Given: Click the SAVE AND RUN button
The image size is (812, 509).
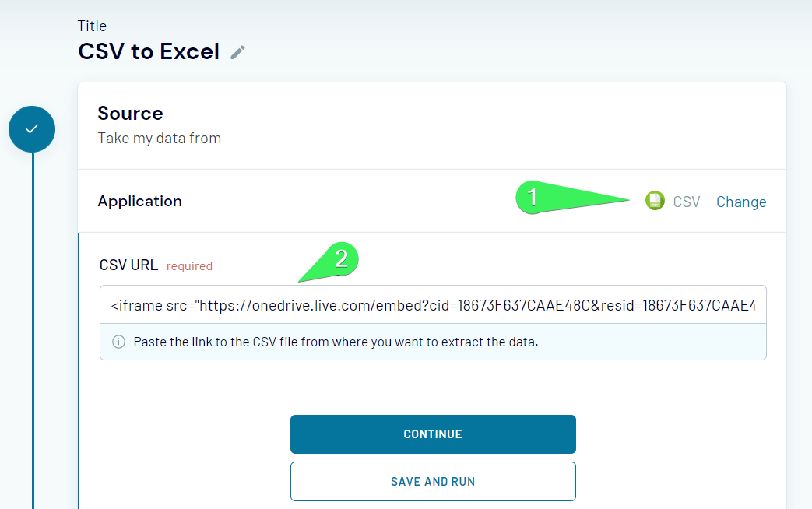Looking at the screenshot, I should (x=433, y=481).
